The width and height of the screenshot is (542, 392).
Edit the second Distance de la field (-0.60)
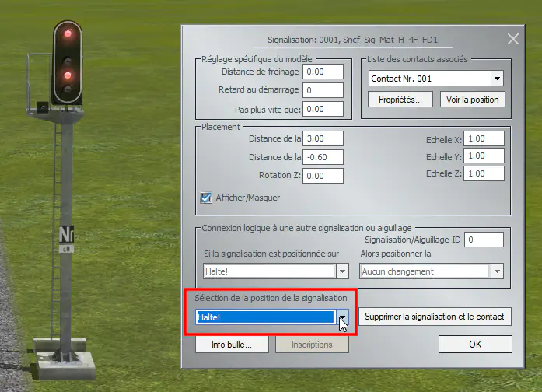323,157
